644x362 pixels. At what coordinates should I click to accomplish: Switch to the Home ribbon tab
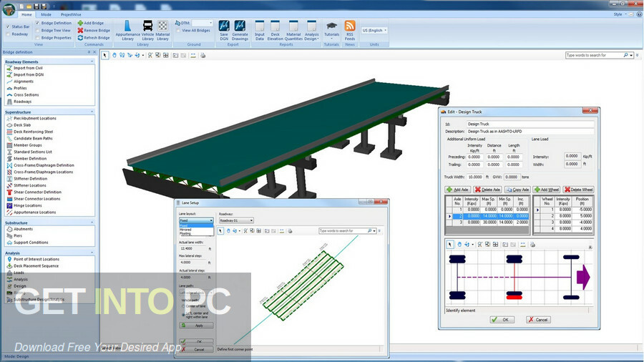click(26, 14)
